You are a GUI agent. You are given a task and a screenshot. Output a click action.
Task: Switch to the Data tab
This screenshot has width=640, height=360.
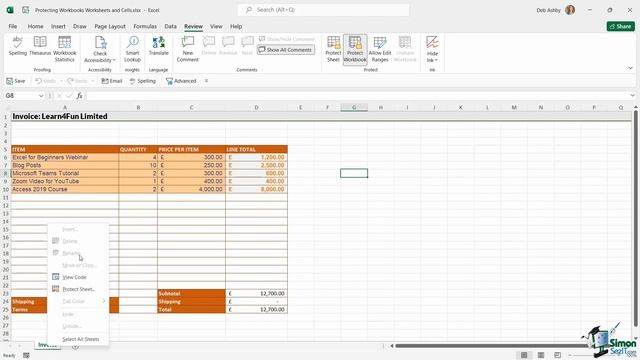pyautogui.click(x=171, y=26)
